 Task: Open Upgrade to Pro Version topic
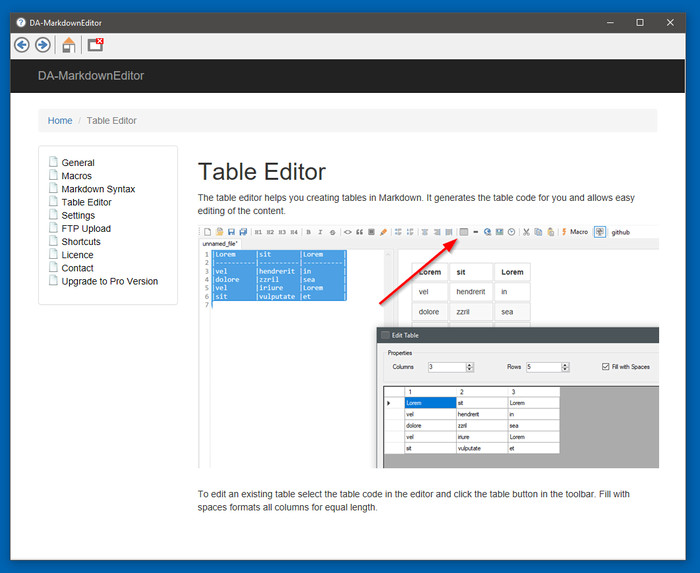pyautogui.click(x=109, y=281)
